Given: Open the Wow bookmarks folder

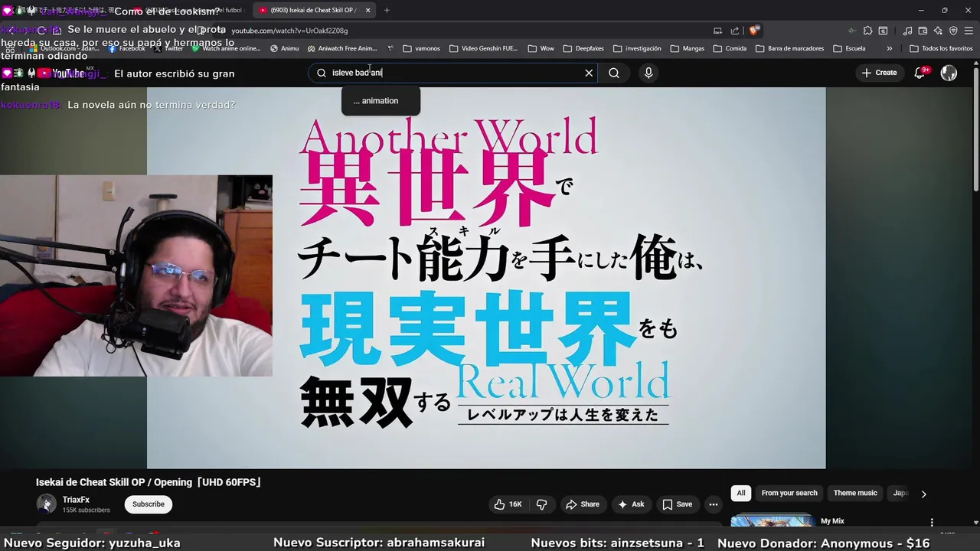Looking at the screenshot, I should pyautogui.click(x=541, y=48).
